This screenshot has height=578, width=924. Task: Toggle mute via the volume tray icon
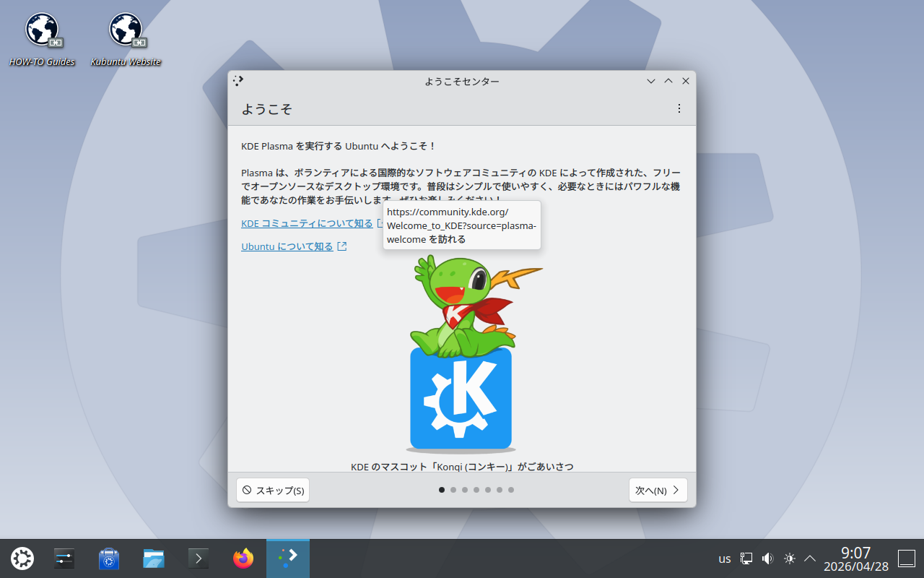(767, 558)
